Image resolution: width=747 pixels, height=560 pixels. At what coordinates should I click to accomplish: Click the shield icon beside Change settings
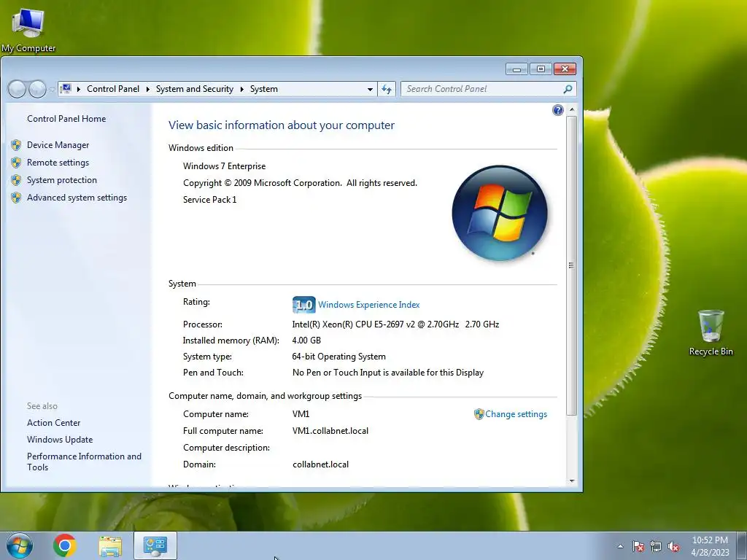pos(479,414)
